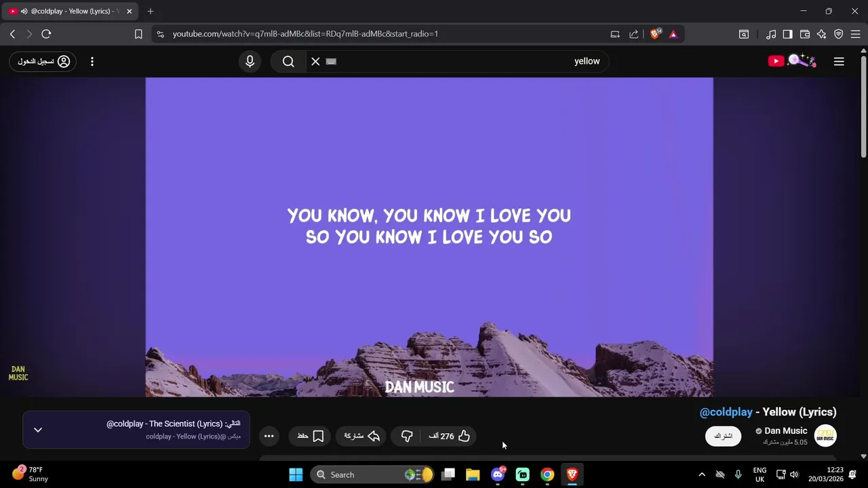The height and width of the screenshot is (488, 868).
Task: Switch the ENG UK input language
Action: [x=759, y=474]
